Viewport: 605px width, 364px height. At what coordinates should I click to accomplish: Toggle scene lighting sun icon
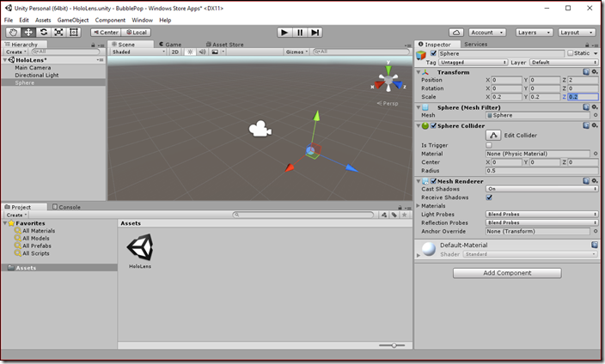pos(190,52)
